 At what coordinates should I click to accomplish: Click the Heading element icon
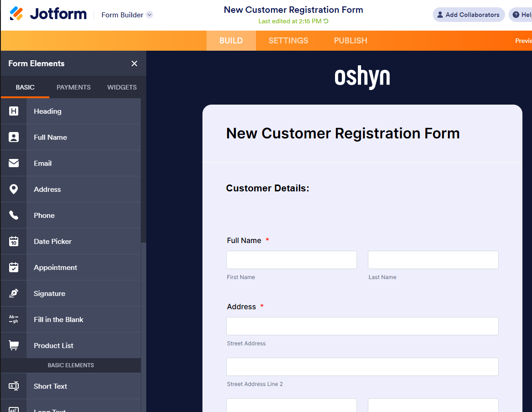pos(14,111)
